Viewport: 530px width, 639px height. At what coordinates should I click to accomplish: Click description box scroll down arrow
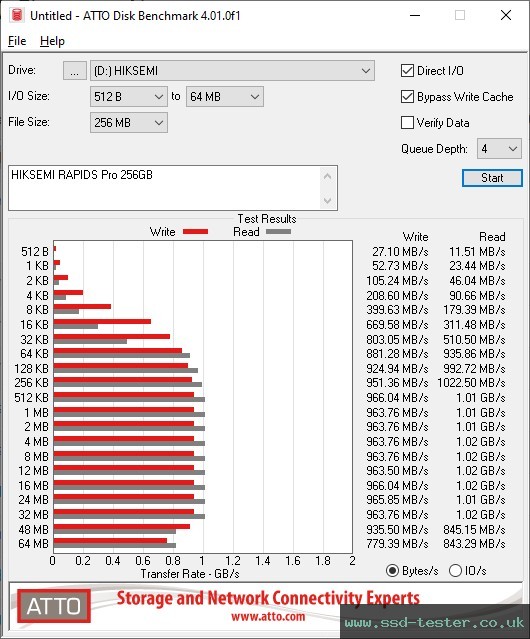click(x=328, y=200)
